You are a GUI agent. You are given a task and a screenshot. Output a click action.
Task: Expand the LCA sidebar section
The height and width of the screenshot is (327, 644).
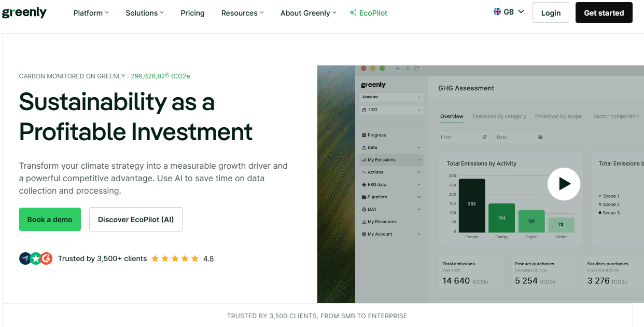(391, 209)
